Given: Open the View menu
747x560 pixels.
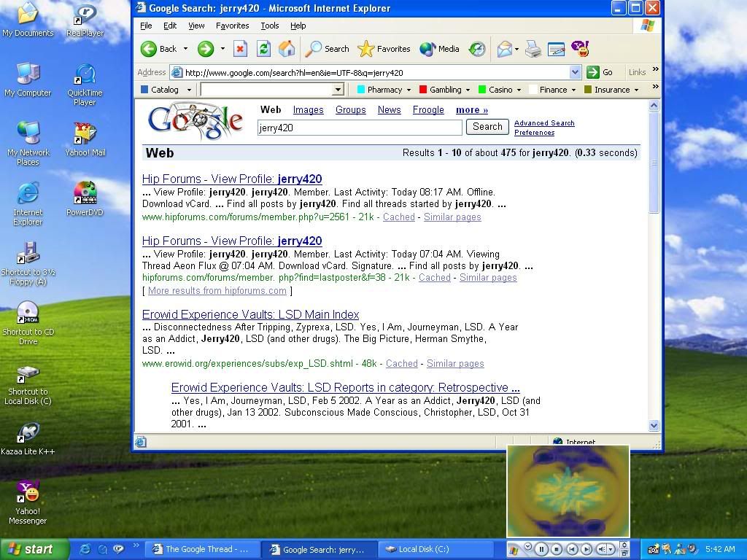Looking at the screenshot, I should [196, 26].
